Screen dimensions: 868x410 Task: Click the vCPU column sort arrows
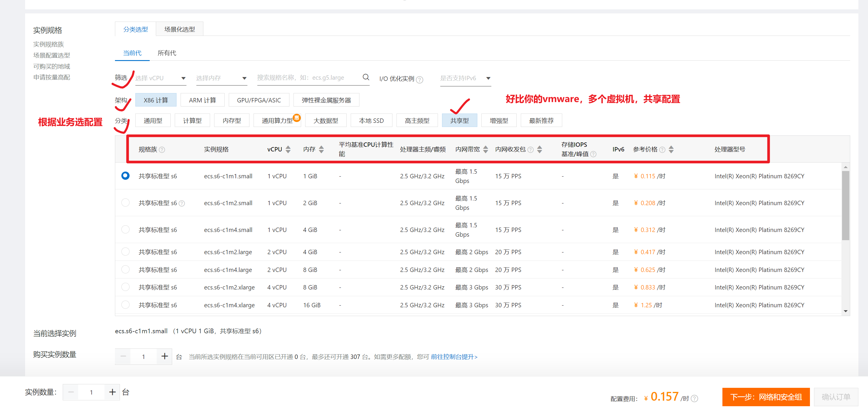click(x=288, y=149)
